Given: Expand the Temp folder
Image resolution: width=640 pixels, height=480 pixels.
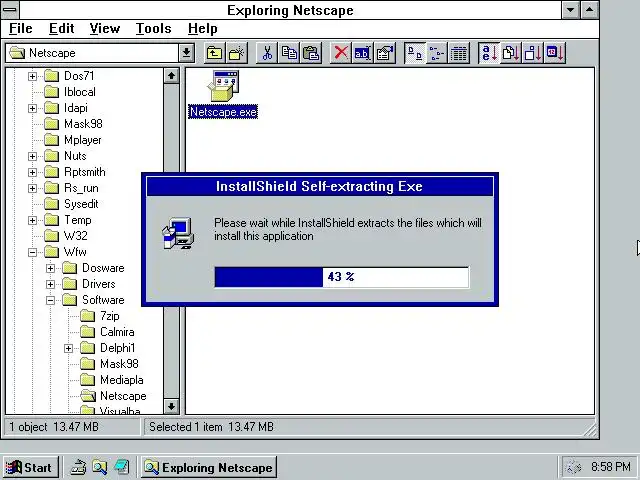Looking at the screenshot, I should 32,220.
